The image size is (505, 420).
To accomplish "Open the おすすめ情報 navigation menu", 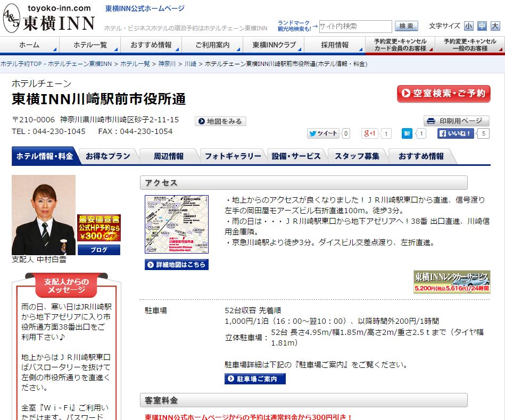I will click(151, 45).
